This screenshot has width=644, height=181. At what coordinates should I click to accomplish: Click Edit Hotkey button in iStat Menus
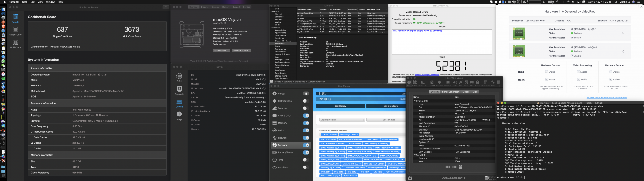[340, 106]
